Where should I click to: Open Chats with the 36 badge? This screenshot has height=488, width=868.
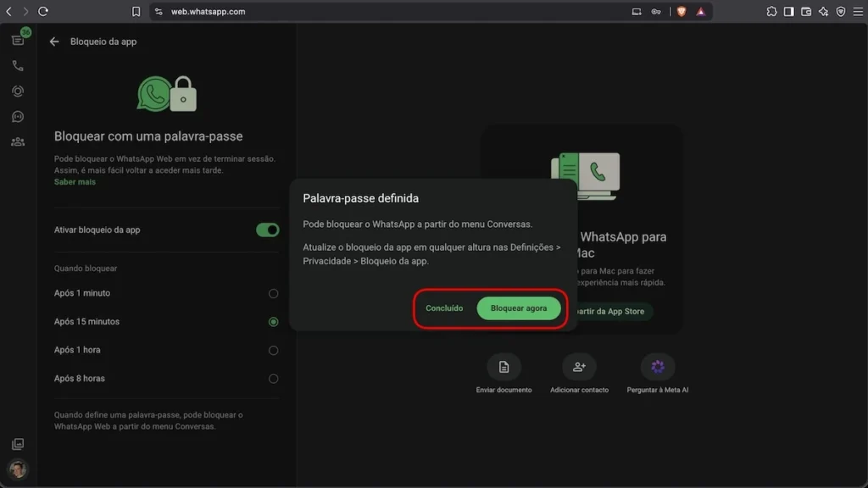(18, 40)
